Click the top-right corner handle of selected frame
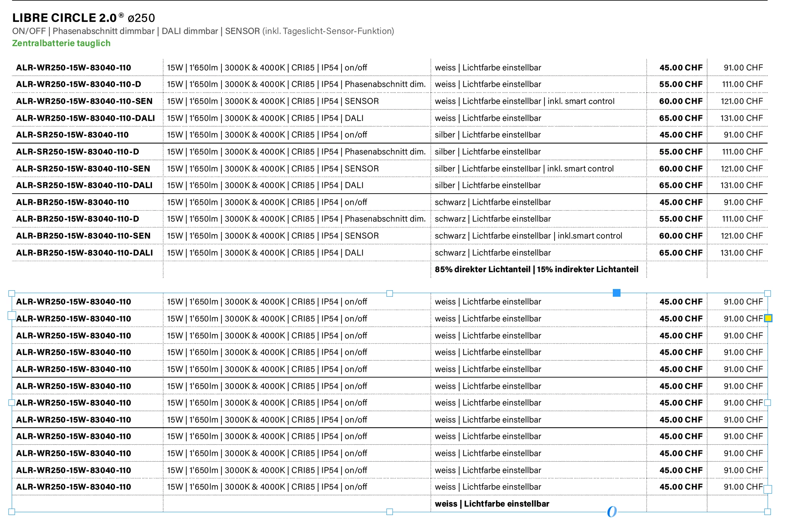 coord(768,293)
